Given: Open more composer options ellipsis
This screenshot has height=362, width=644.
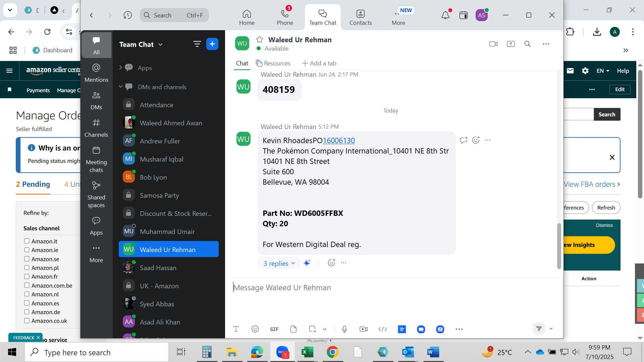Looking at the screenshot, I should point(459,329).
